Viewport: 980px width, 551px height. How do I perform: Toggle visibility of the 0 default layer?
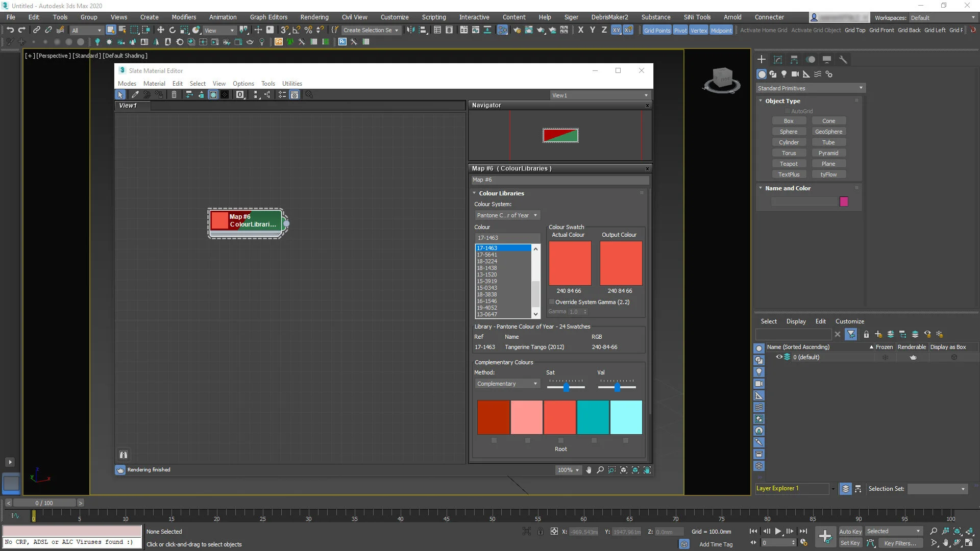pos(779,357)
